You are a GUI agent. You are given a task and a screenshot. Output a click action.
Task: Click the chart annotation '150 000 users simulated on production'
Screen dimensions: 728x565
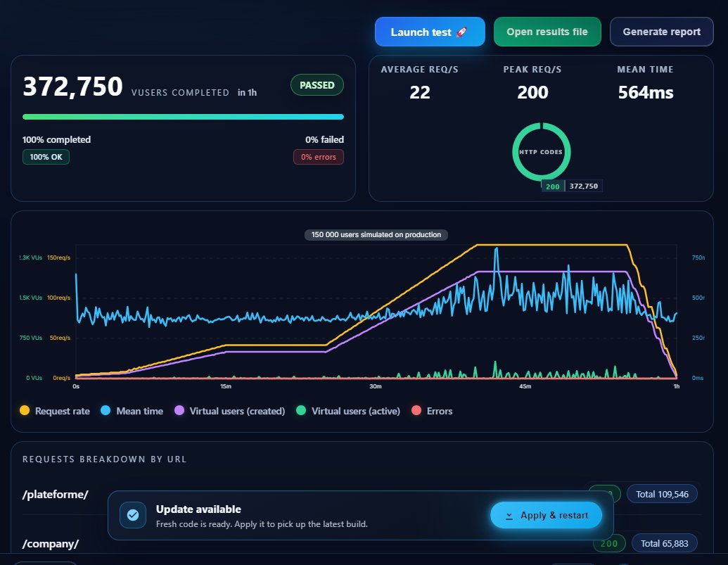pyautogui.click(x=376, y=235)
